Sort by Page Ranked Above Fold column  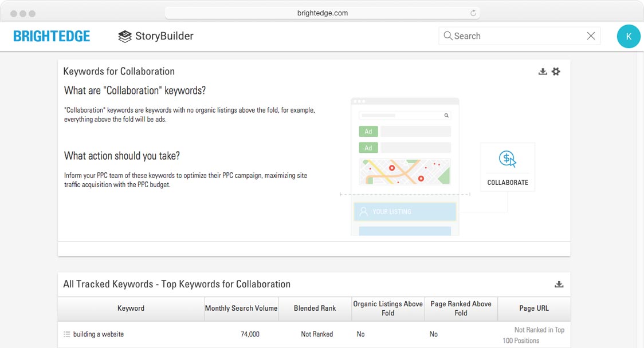[461, 309]
